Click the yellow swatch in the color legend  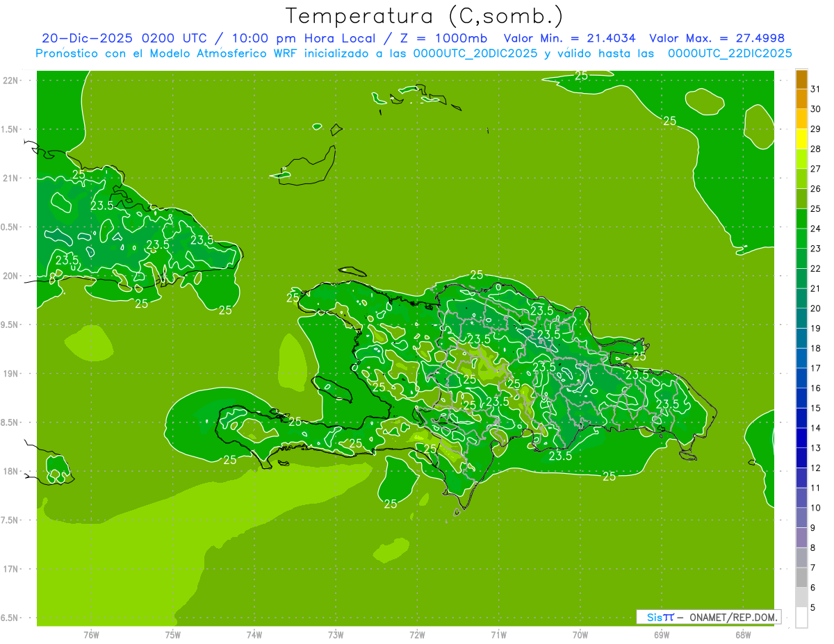tap(801, 139)
